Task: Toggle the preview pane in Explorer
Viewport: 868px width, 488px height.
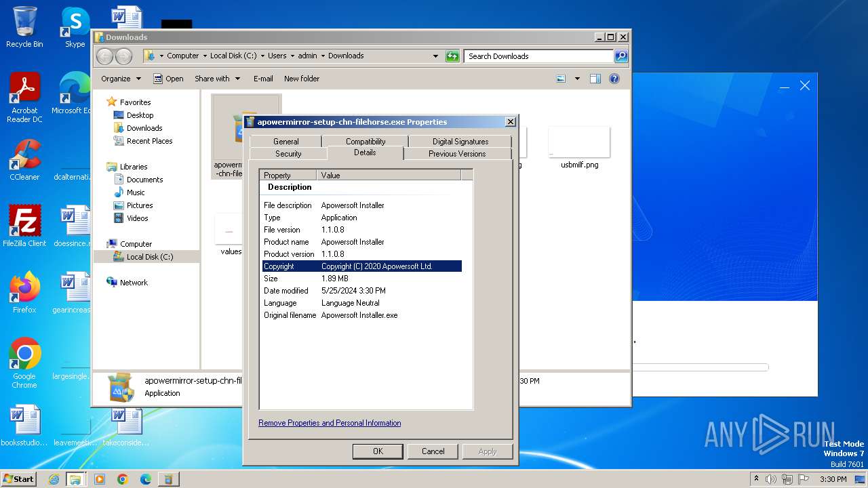Action: (x=595, y=79)
